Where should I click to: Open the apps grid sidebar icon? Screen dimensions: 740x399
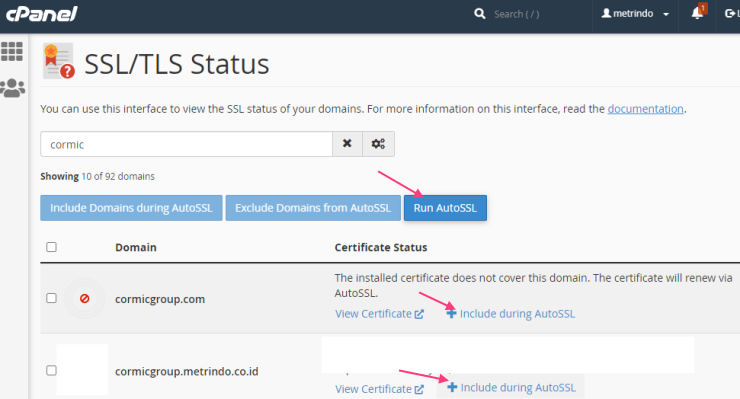tap(12, 51)
